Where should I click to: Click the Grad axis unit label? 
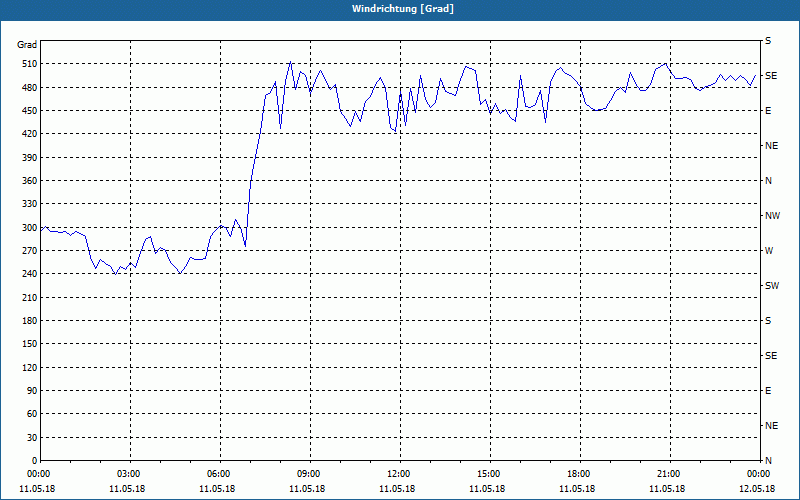click(x=27, y=45)
